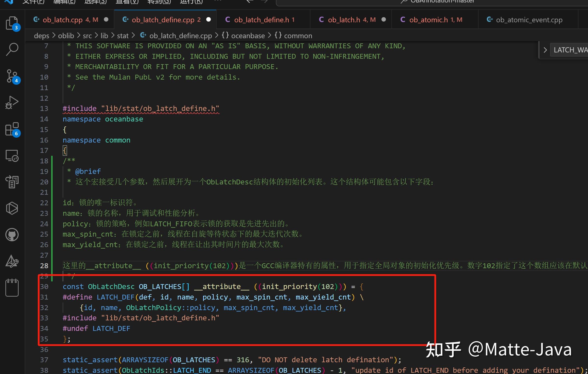Click the green change gutter bar near line 18
The height and width of the screenshot is (374, 588).
52,161
